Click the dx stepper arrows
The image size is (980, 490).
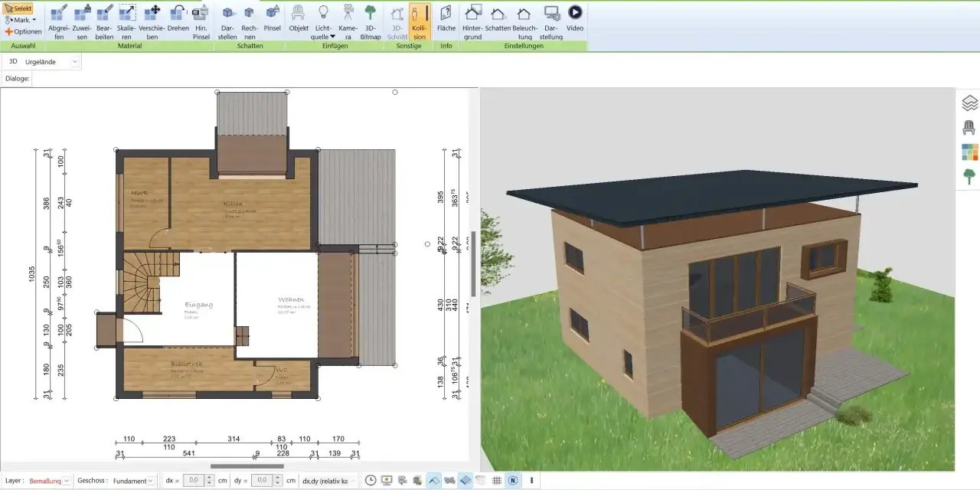210,481
